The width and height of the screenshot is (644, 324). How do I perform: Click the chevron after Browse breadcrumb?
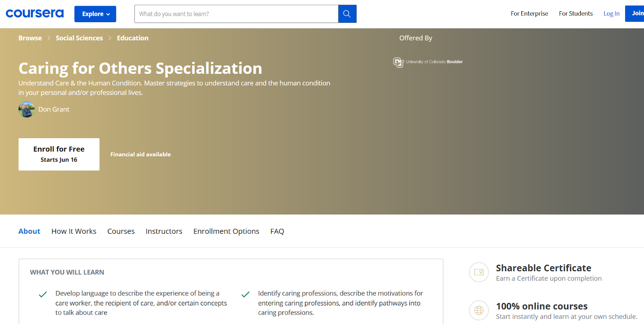[49, 38]
